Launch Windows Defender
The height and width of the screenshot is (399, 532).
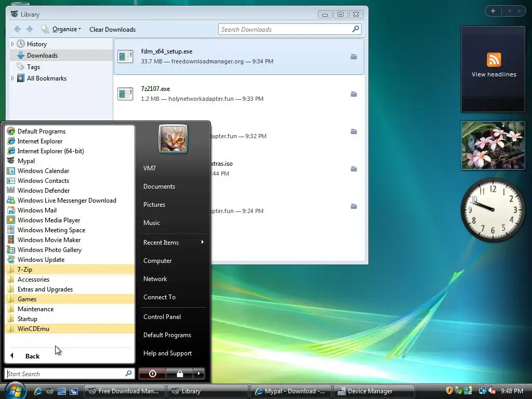(70, 190)
